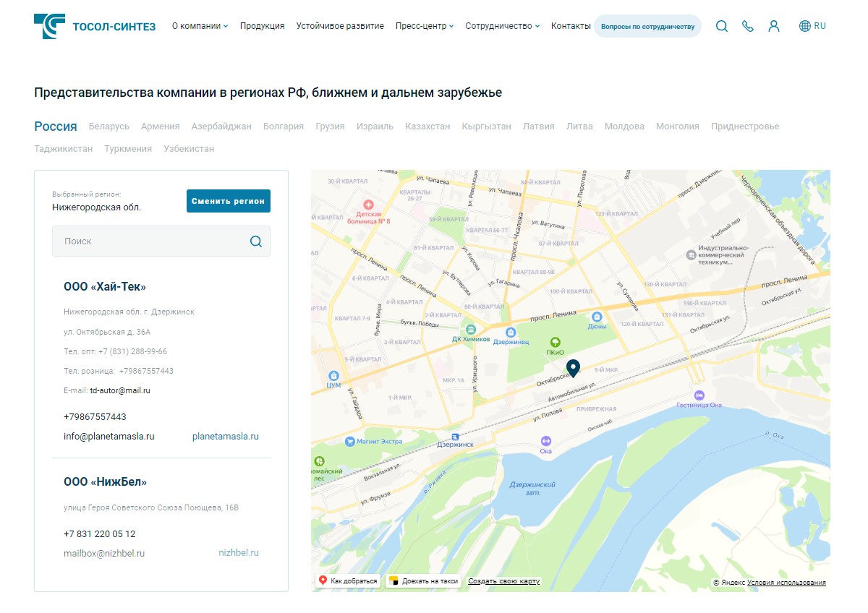
Task: Select Азербайджан country tab
Action: coord(221,127)
